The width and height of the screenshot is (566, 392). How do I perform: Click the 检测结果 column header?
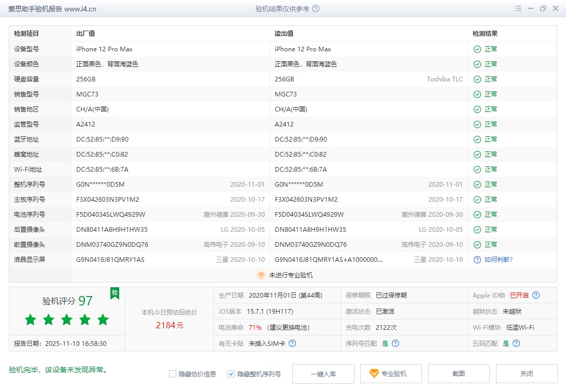click(485, 34)
